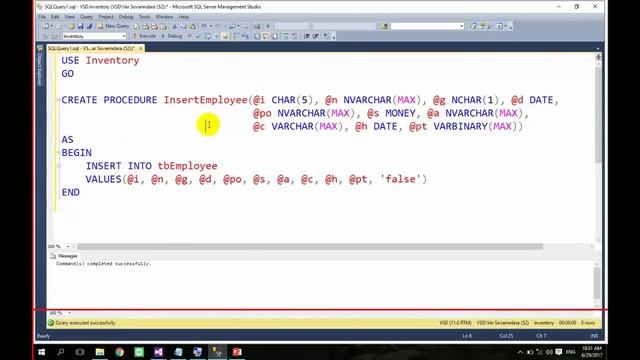Click the New Query button

[x=114, y=26]
